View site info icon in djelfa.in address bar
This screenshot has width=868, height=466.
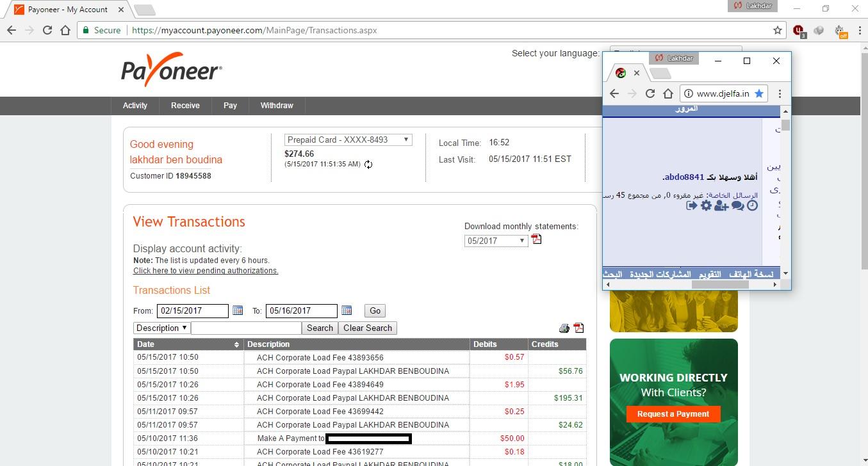tap(688, 93)
